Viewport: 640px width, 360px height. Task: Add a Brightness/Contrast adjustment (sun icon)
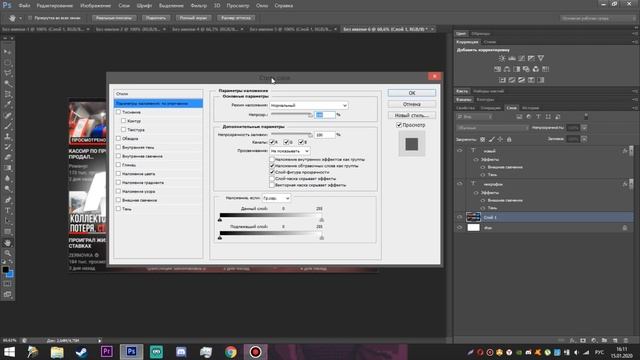[502, 58]
